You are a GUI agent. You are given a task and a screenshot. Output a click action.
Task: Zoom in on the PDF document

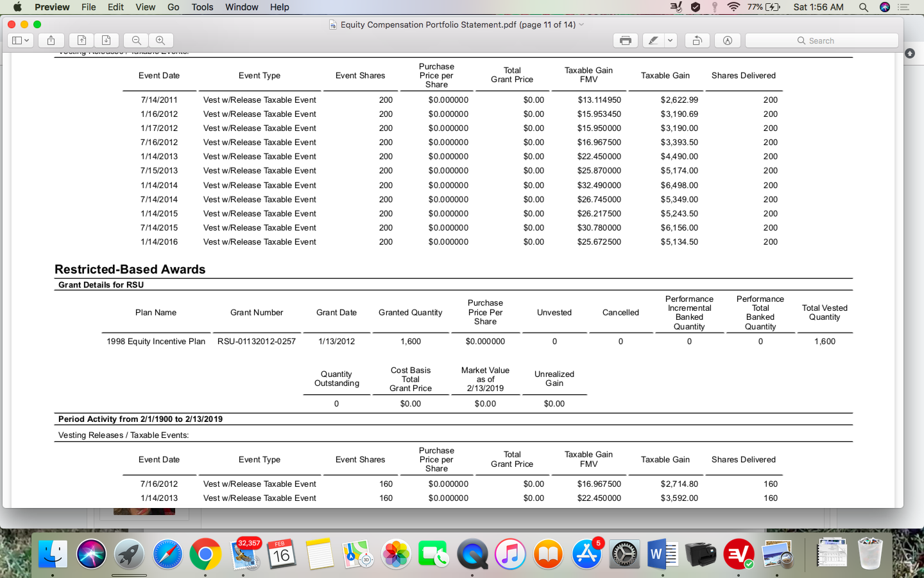(x=160, y=40)
